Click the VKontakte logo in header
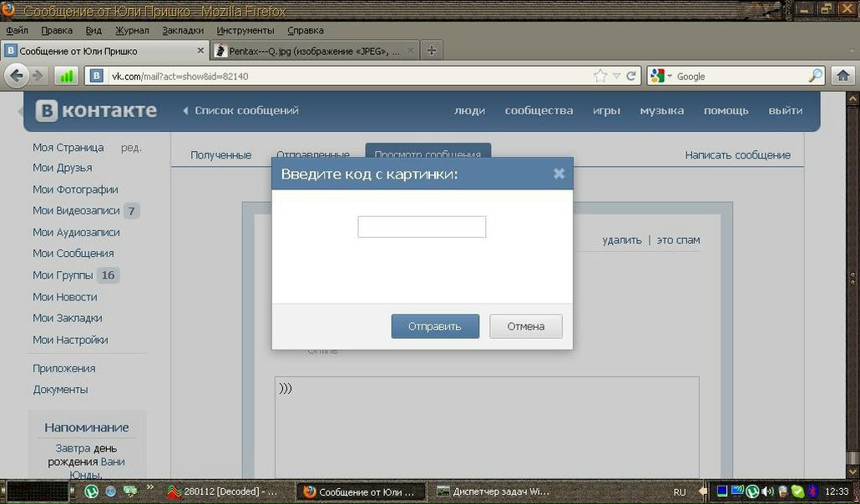The image size is (860, 504). click(x=96, y=111)
